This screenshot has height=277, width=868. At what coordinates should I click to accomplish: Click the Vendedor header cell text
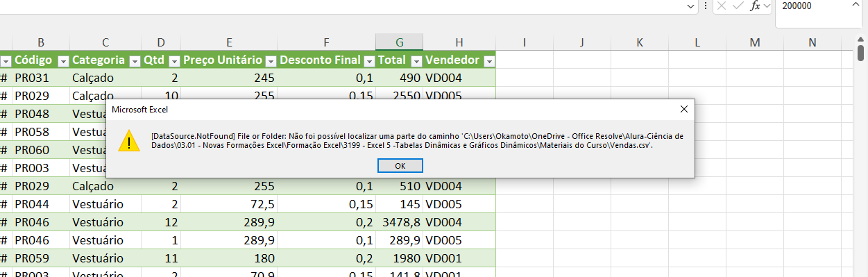click(452, 60)
